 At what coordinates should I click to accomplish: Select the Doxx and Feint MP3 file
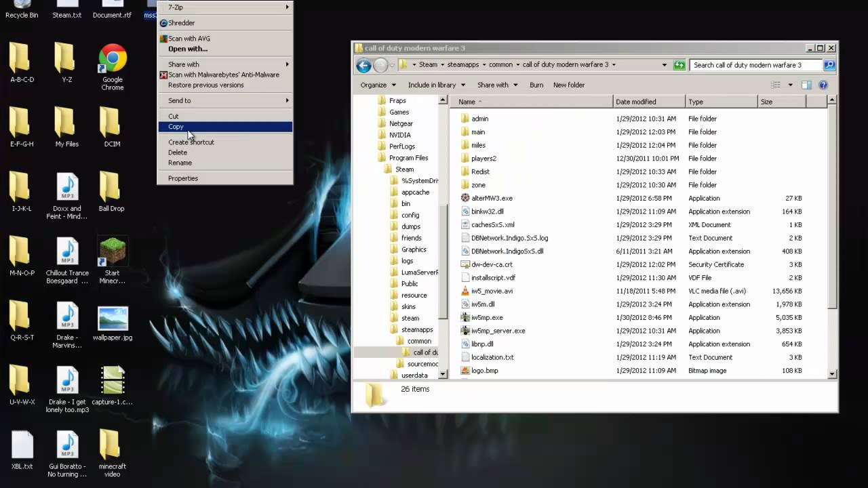67,197
